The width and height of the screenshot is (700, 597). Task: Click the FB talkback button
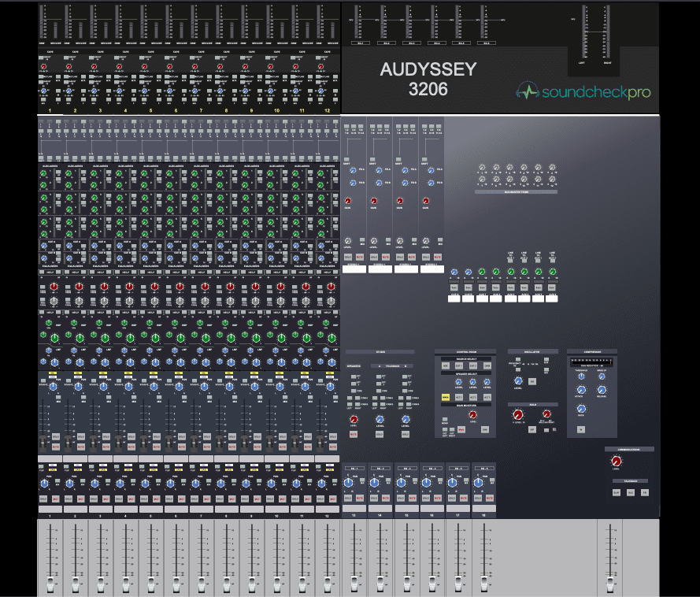(x=644, y=492)
